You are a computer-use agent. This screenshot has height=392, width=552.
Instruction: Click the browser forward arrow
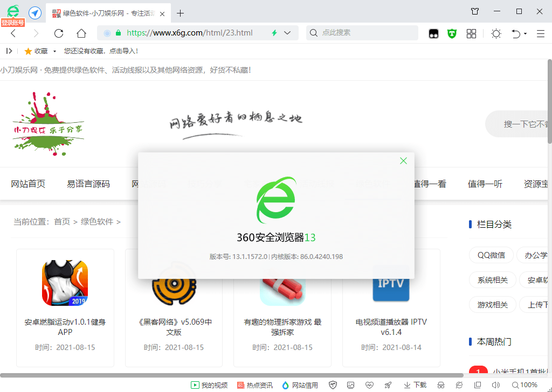(36, 33)
